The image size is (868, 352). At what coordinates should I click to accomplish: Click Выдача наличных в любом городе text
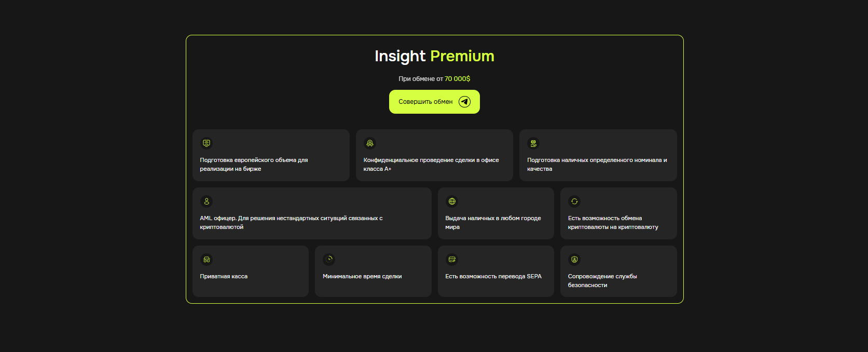pyautogui.click(x=493, y=223)
